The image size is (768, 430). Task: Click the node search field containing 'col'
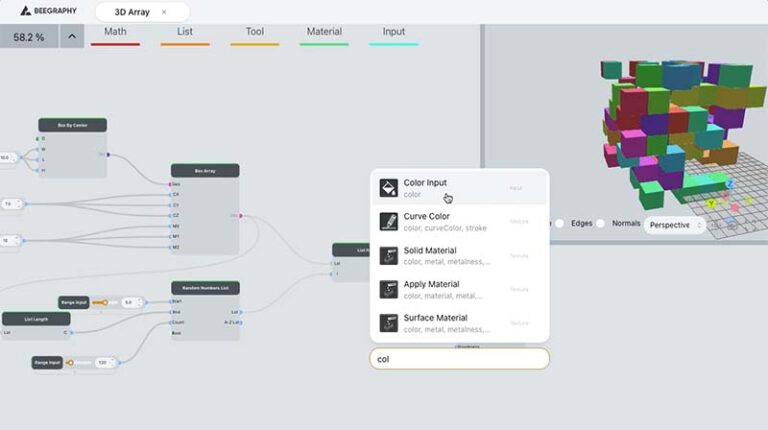[459, 358]
